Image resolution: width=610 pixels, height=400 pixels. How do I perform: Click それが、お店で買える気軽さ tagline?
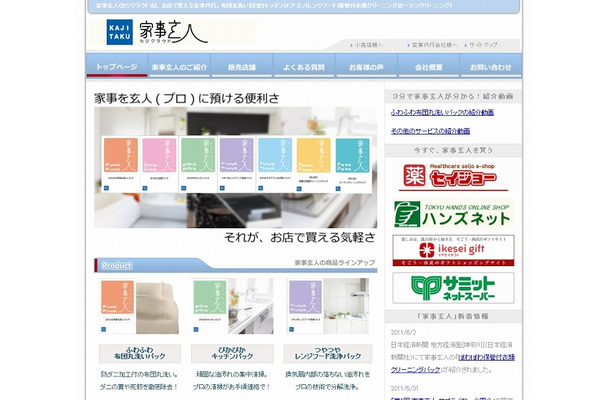pyautogui.click(x=300, y=237)
